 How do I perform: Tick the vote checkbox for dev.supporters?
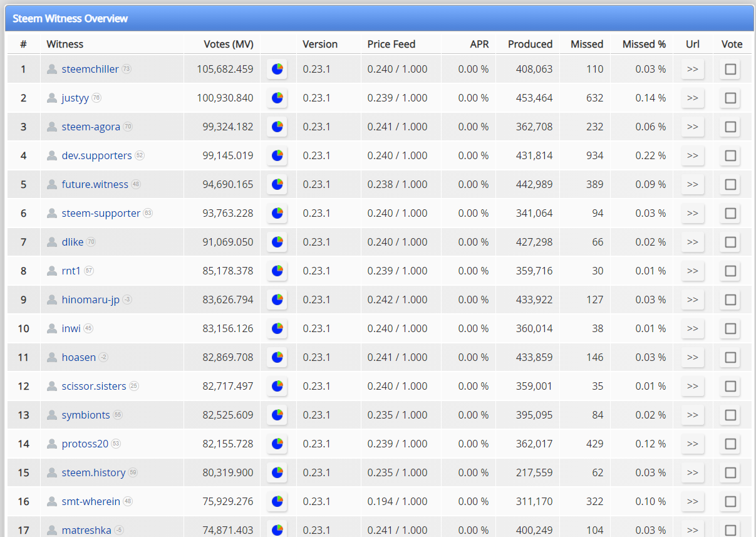pos(730,155)
